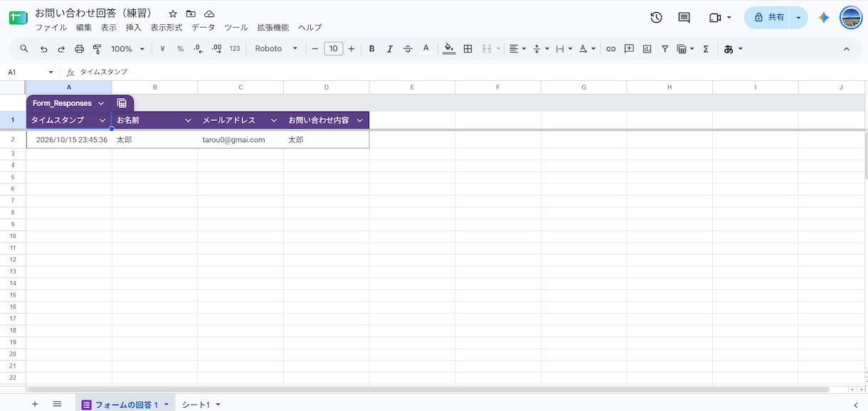Open the 拡張機能 menu
The width and height of the screenshot is (868, 411).
tap(273, 28)
